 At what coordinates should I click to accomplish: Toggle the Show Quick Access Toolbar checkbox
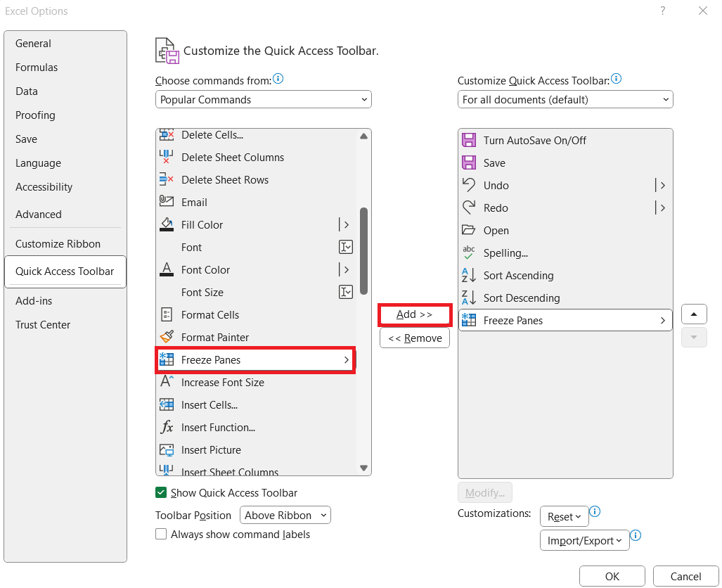tap(161, 492)
